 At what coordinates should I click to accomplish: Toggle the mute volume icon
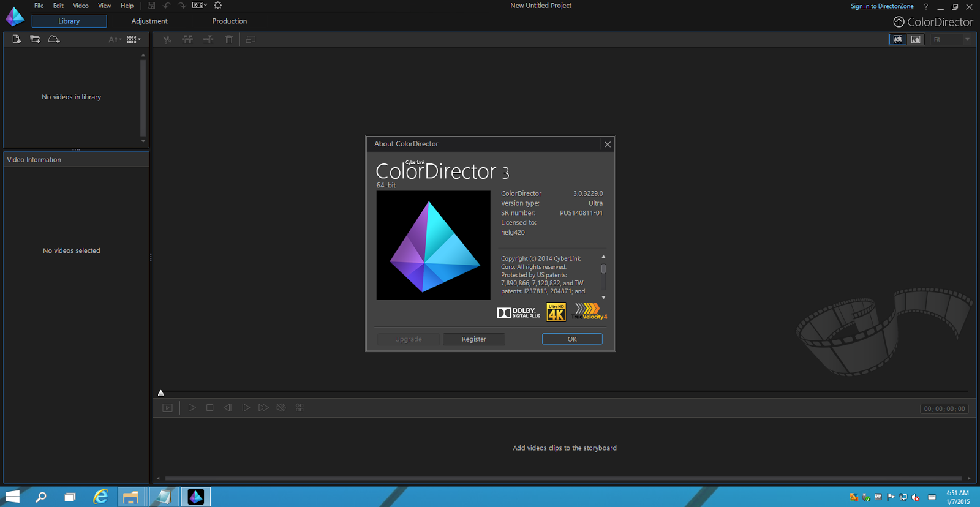coord(281,408)
